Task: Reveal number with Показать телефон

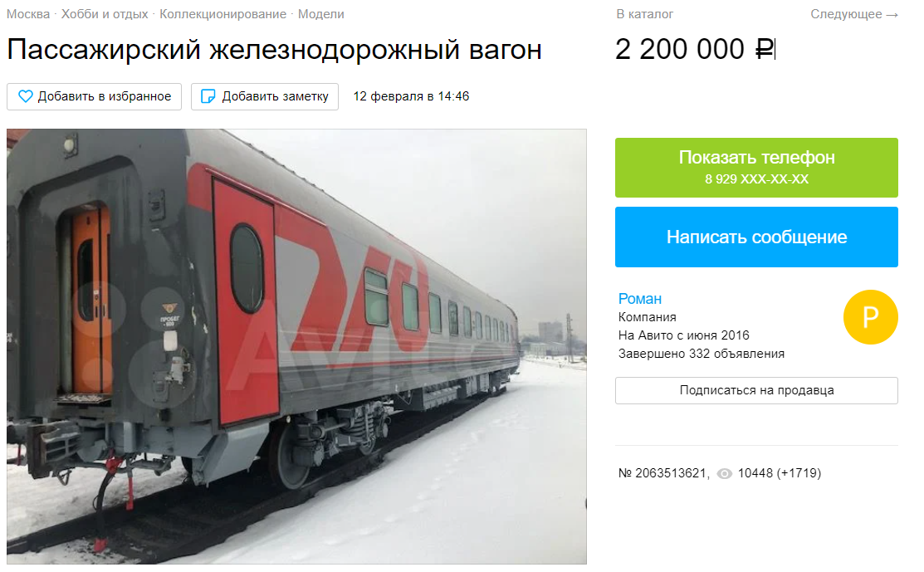Action: point(756,168)
